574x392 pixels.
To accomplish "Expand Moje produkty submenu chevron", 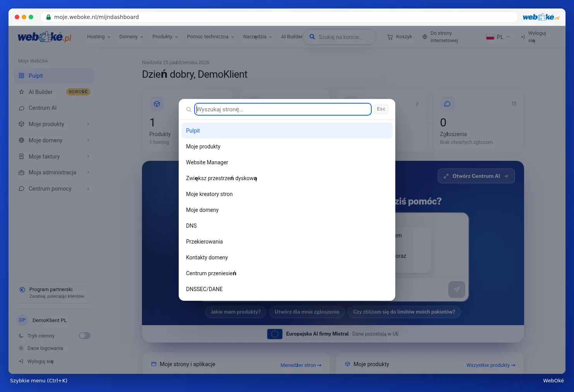I will 88,124.
